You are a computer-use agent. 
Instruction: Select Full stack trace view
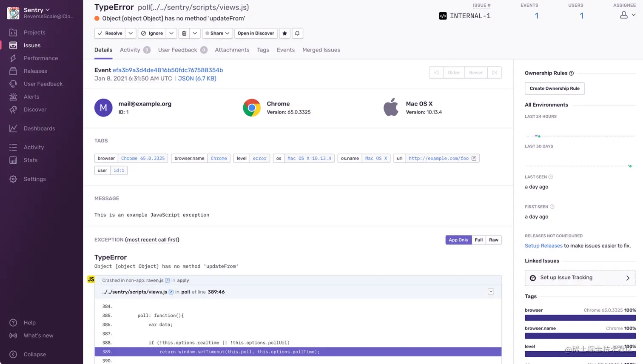(x=479, y=240)
